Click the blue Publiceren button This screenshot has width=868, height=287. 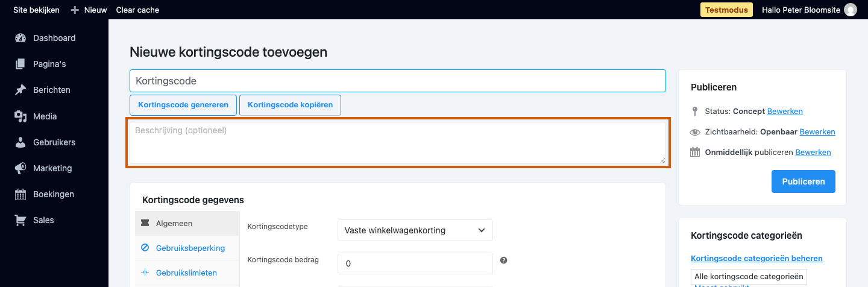tap(804, 181)
